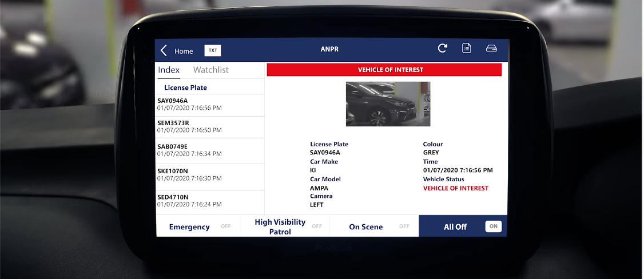Screen dimensions: 644x279
Task: Select plate SEM3573R entry
Action: pyautogui.click(x=209, y=126)
